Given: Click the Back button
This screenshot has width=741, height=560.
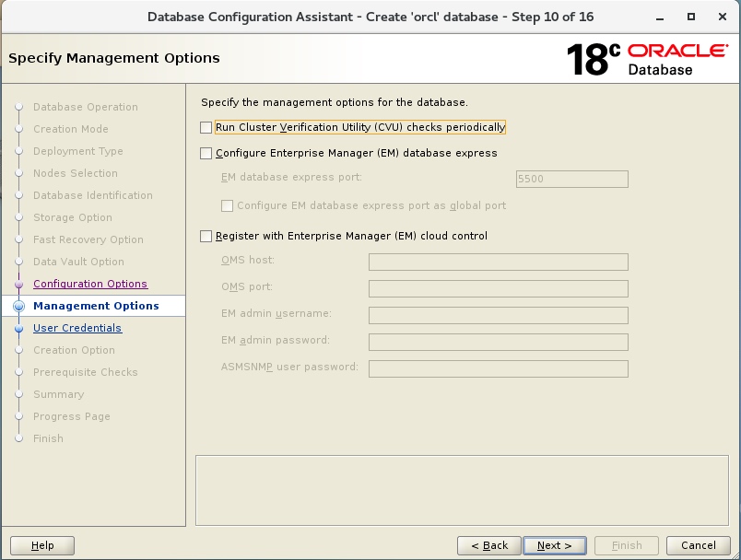Looking at the screenshot, I should tap(488, 545).
